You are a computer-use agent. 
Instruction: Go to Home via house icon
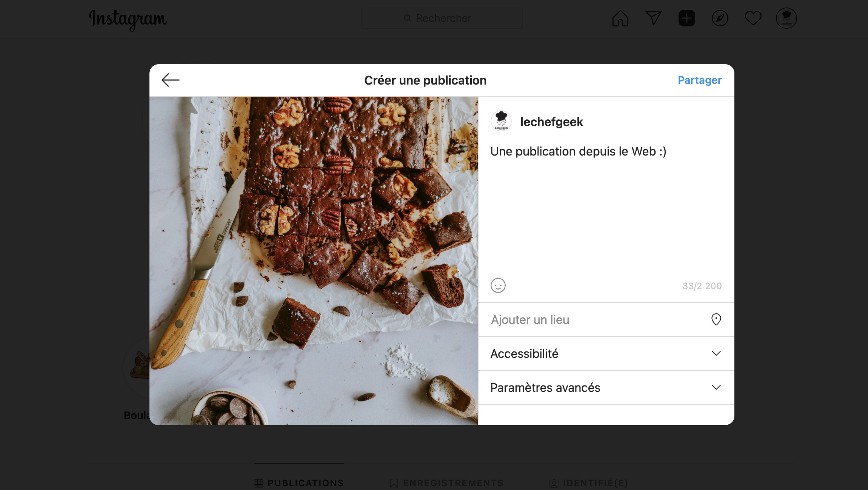click(620, 18)
